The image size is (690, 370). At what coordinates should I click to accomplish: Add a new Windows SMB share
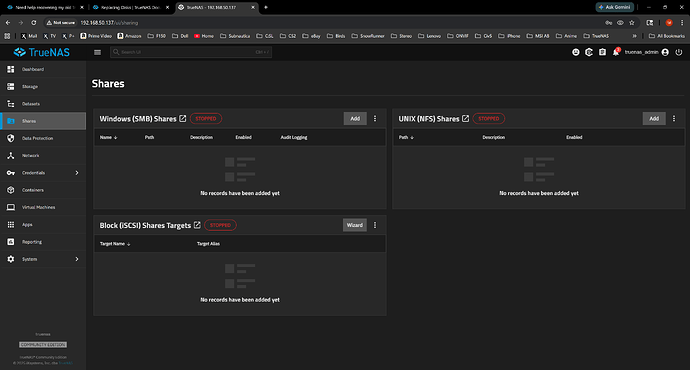pos(355,118)
